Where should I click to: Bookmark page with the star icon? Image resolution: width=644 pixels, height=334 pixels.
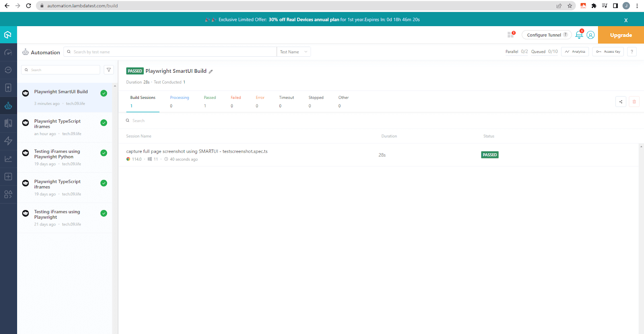point(570,6)
